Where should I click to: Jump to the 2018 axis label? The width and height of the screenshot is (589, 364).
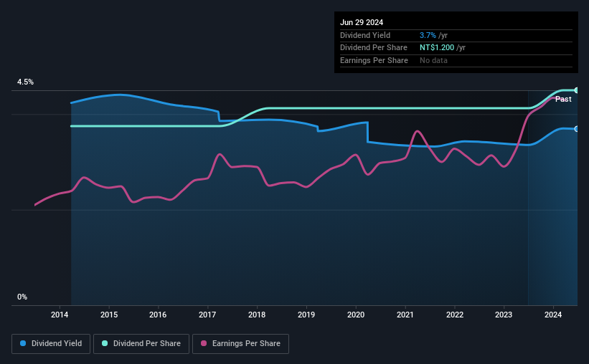point(257,315)
